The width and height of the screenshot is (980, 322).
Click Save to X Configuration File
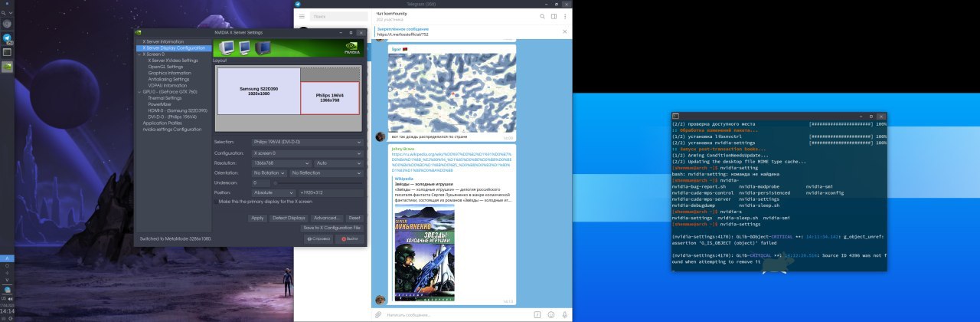332,228
